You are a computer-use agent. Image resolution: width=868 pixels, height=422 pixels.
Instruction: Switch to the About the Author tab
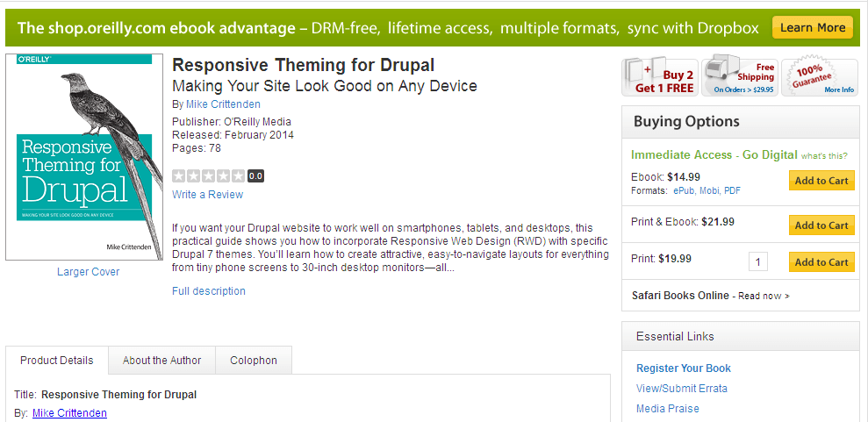[161, 361]
